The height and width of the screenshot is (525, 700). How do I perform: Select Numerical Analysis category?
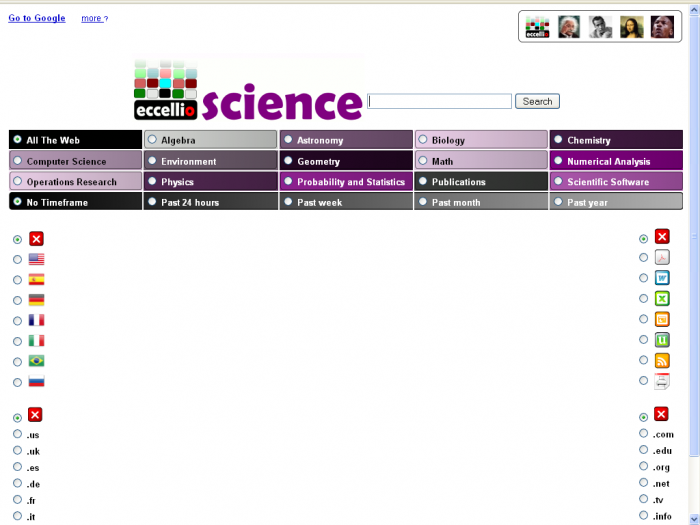click(616, 161)
